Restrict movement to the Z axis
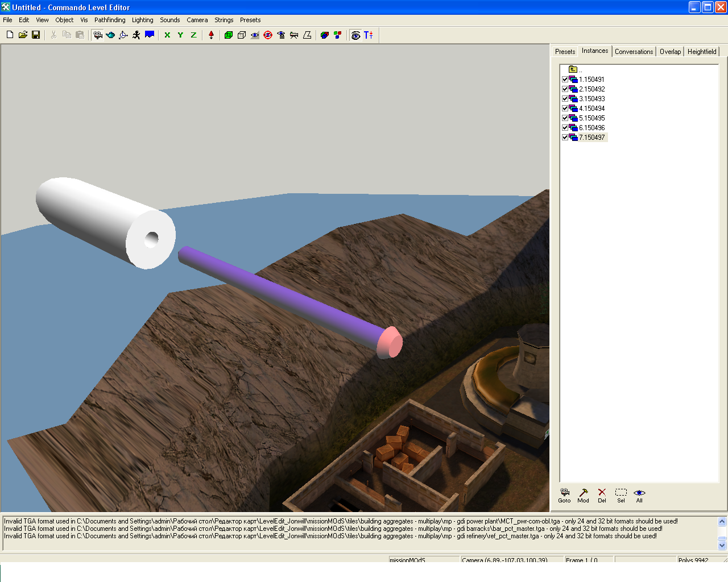This screenshot has width=728, height=582. tap(193, 35)
